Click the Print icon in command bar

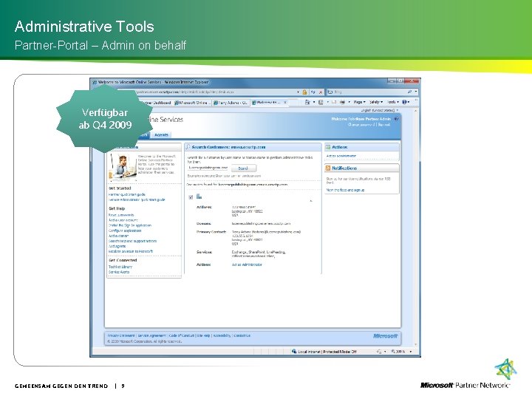[x=344, y=102]
